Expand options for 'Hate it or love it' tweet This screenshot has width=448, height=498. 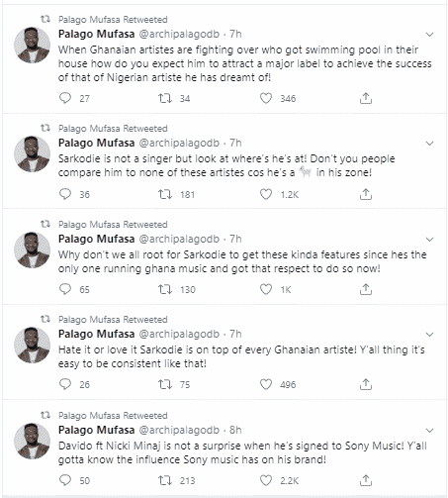pos(429,335)
